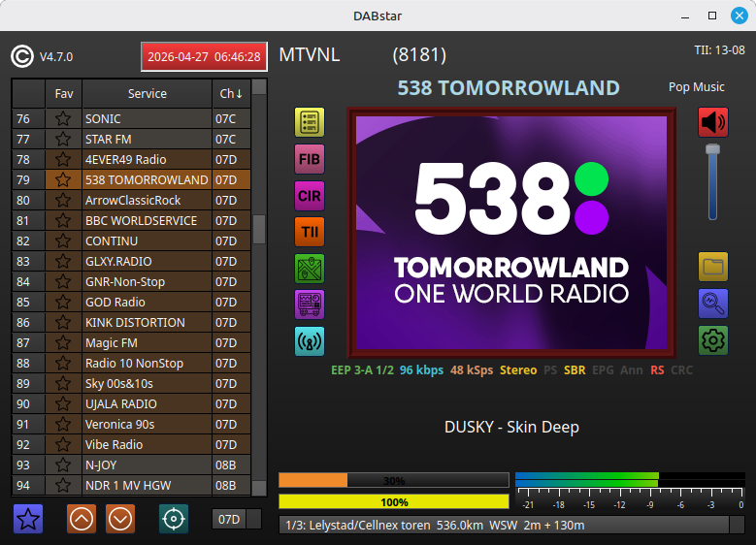Viewport: 756px width, 545px height.
Task: Toggle favorite star for SONIC
Action: 64,119
